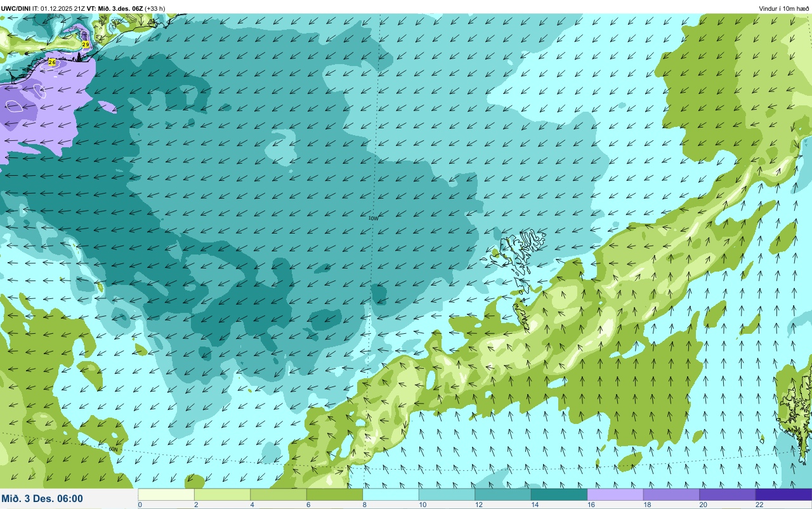The image size is (812, 509).
Task: Click the "Mið. 3.des. 06Z" valid time text
Action: click(x=120, y=8)
